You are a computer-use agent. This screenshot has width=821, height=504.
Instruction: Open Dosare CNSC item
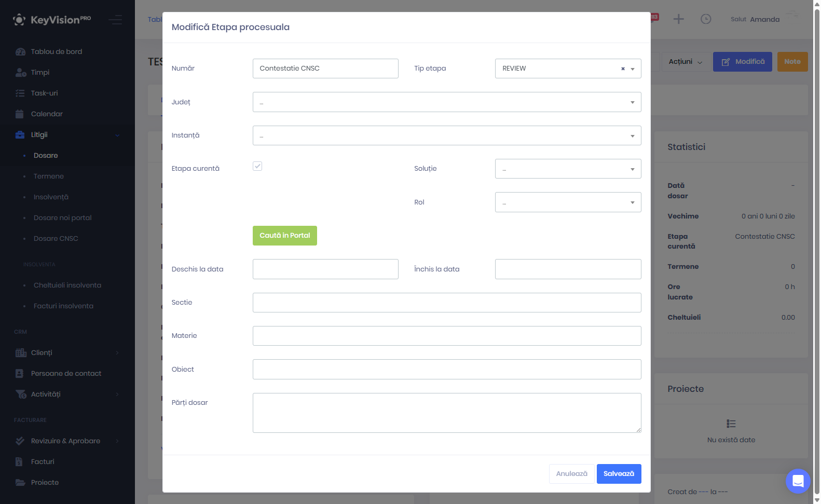coord(56,238)
